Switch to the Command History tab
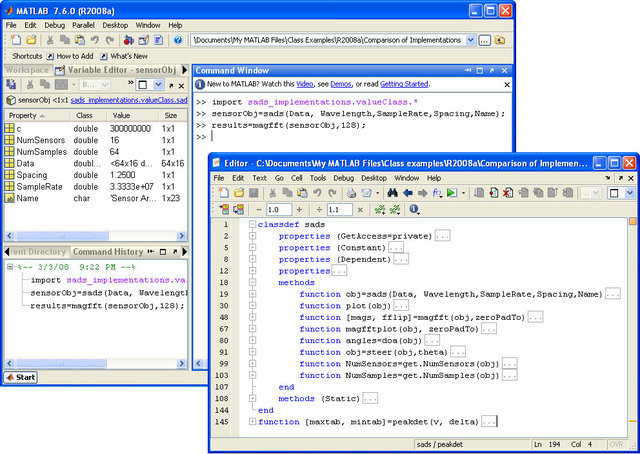640x454 pixels. tap(107, 252)
